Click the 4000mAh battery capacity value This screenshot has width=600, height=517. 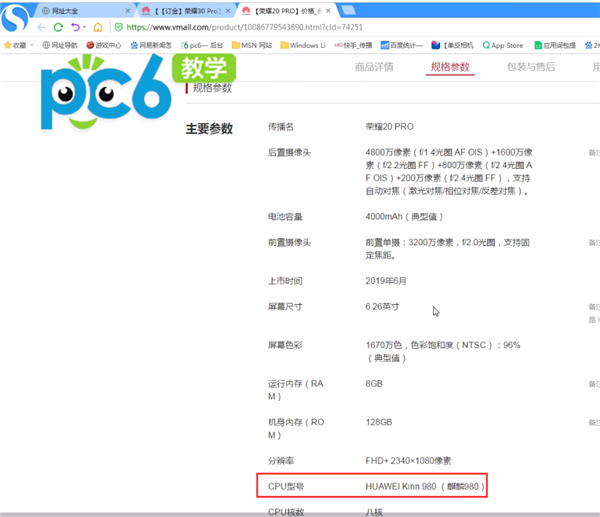pos(404,217)
